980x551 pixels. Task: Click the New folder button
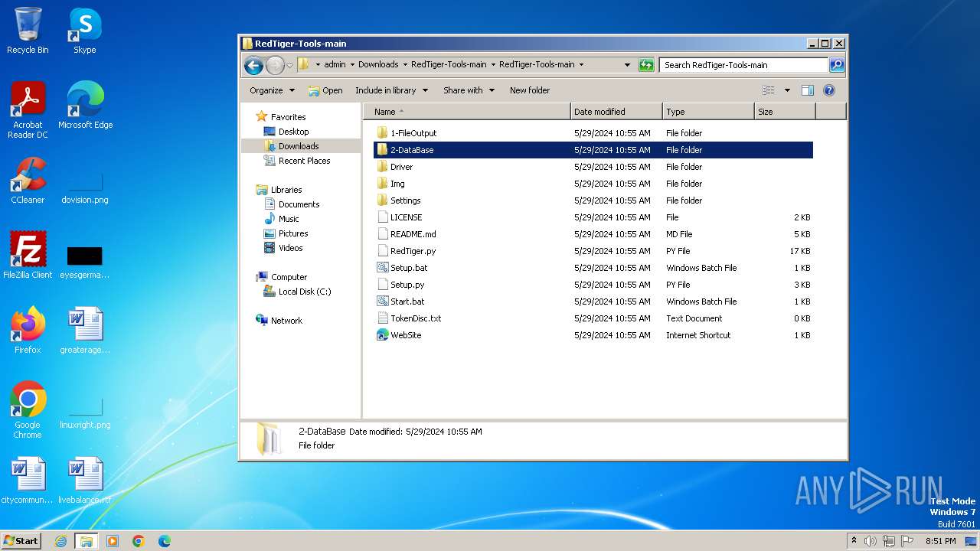[530, 90]
